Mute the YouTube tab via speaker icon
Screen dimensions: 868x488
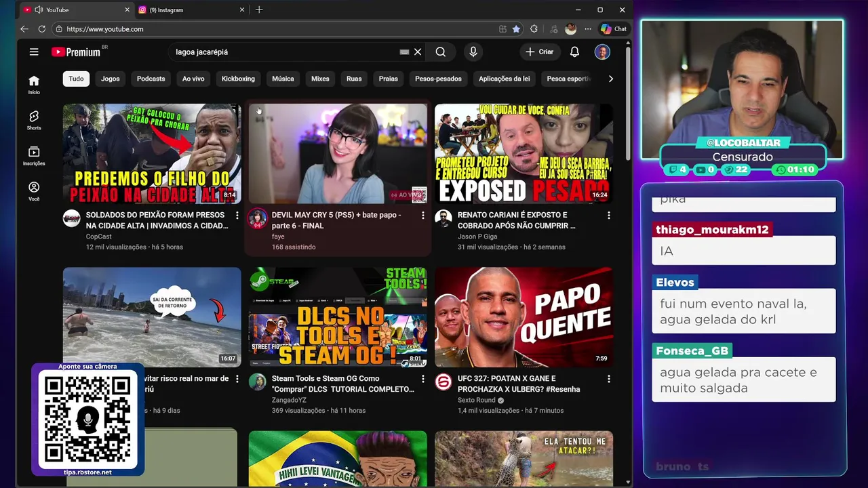(x=39, y=10)
